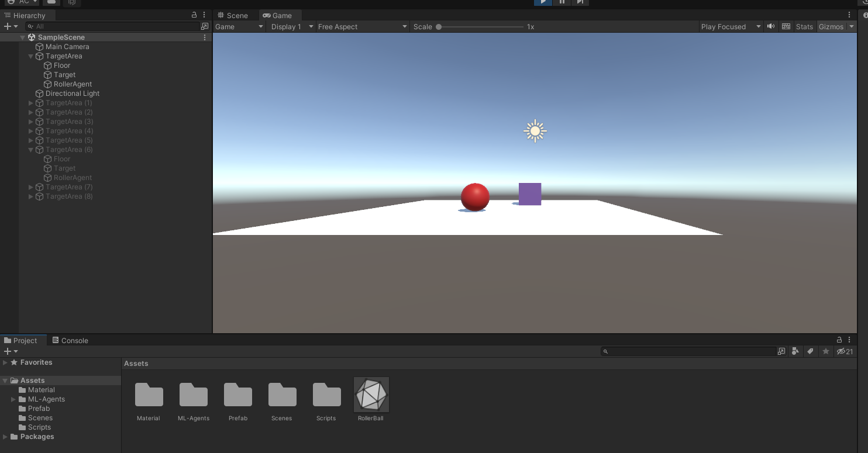This screenshot has width=868, height=453.
Task: Open the Search by Type filter icon
Action: pyautogui.click(x=795, y=351)
